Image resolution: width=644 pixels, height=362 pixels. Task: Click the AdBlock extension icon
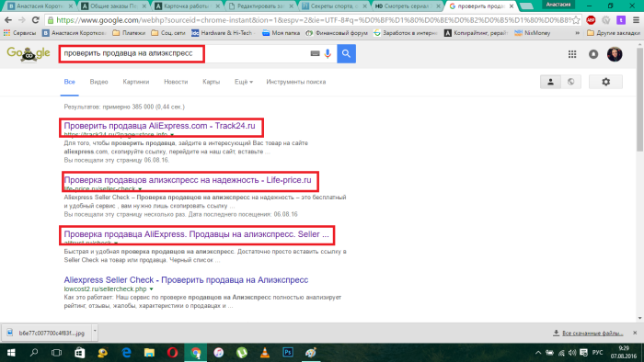[591, 20]
